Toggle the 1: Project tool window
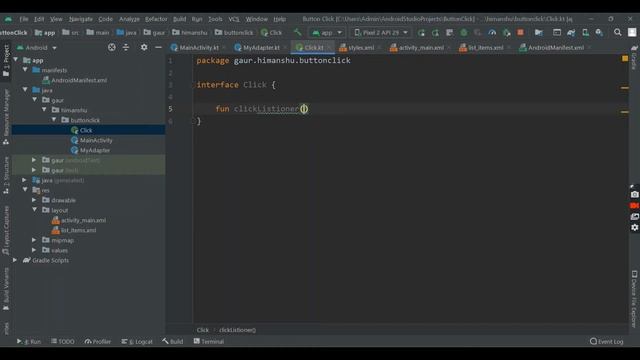 (6, 61)
